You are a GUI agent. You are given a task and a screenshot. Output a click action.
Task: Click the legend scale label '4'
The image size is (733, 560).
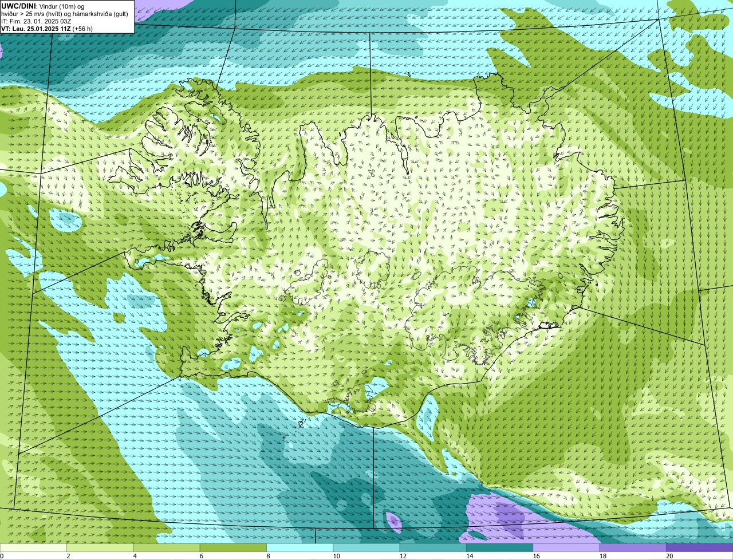(135, 556)
